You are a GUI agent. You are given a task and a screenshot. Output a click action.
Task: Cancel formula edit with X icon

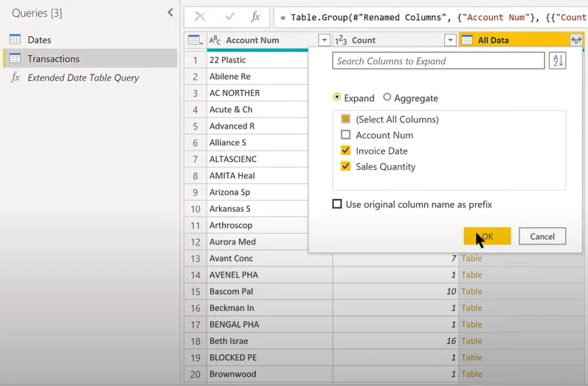(x=200, y=16)
